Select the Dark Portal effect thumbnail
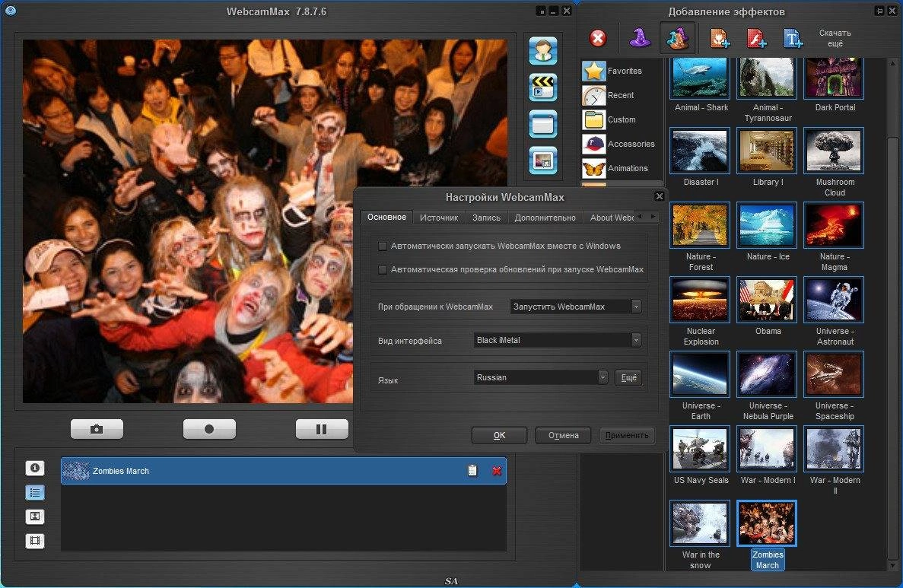The width and height of the screenshot is (903, 588). 833,78
